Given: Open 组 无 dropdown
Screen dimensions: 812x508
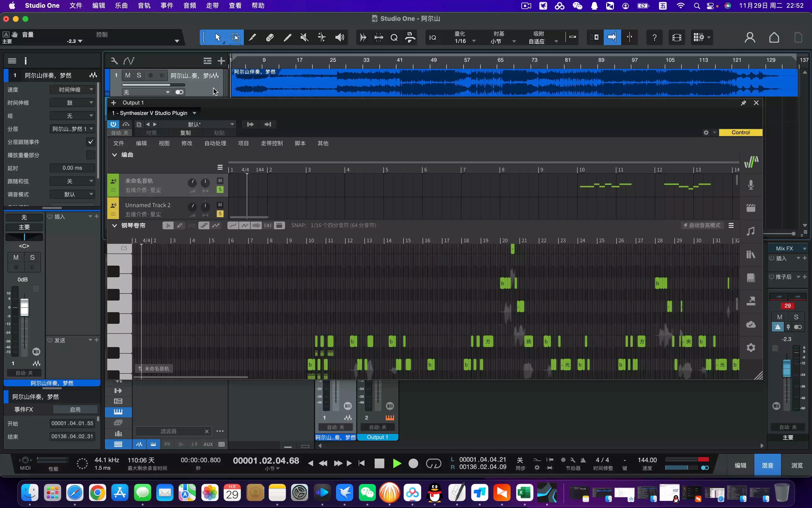Looking at the screenshot, I should coord(72,116).
